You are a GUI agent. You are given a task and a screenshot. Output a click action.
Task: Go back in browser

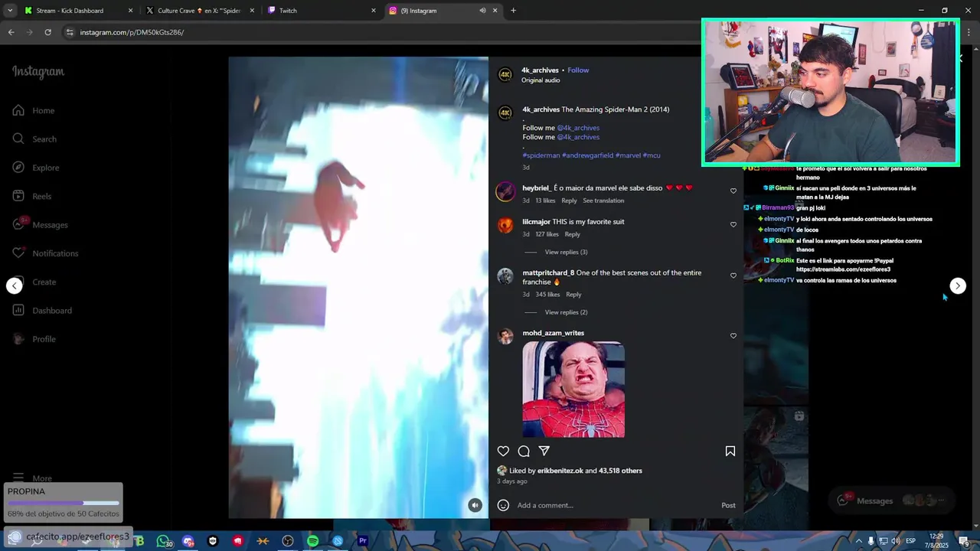point(11,32)
